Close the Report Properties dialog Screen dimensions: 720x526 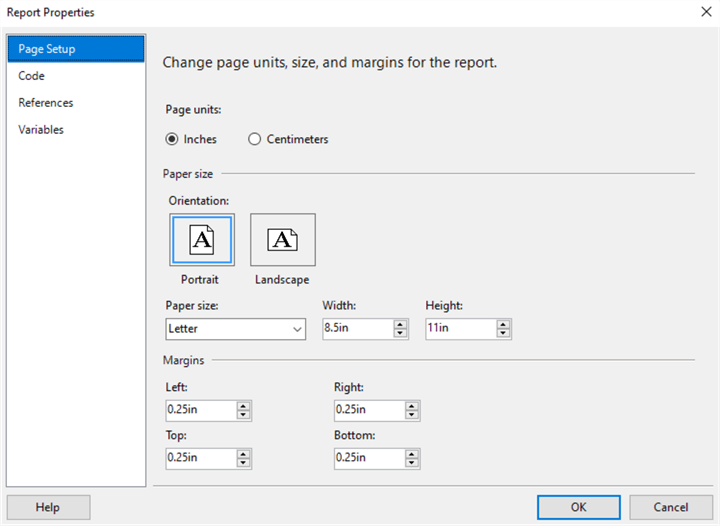pyautogui.click(x=695, y=12)
